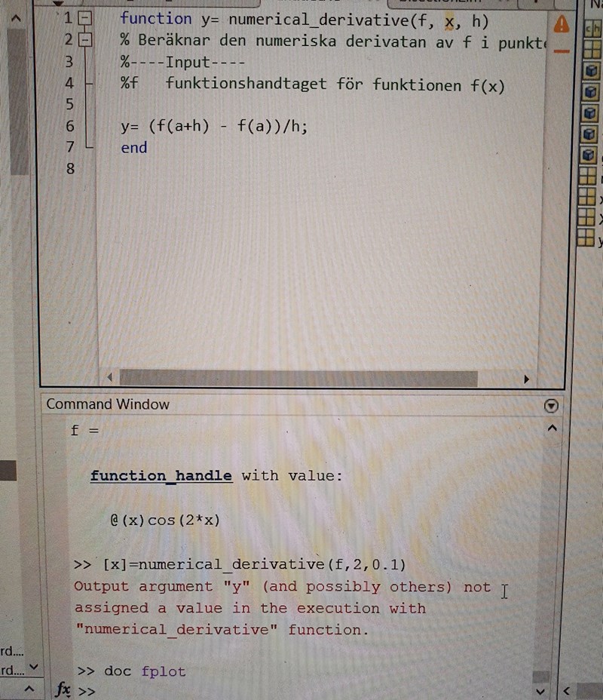The image size is (603, 700).
Task: Click line 6 with the derivative formula
Action: coord(213,127)
